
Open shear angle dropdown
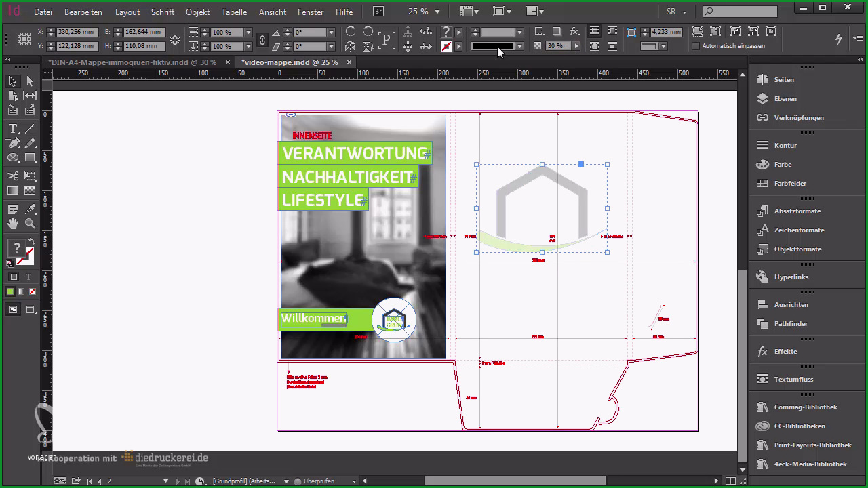tap(331, 46)
